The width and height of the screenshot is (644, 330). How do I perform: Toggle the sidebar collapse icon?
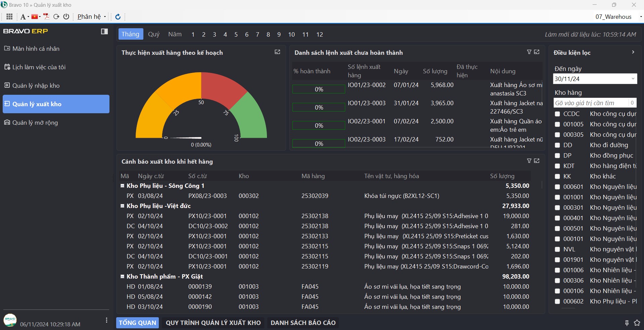(104, 31)
